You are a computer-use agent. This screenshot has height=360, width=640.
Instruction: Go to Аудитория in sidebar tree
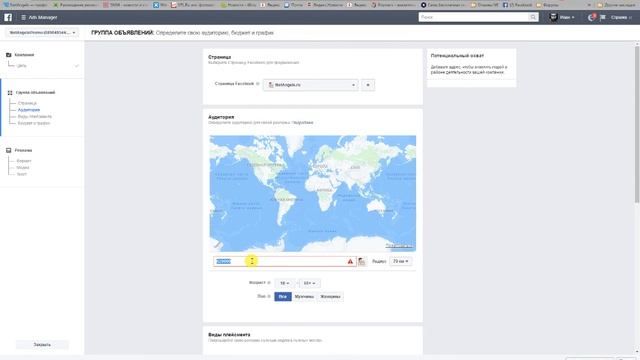coord(29,110)
